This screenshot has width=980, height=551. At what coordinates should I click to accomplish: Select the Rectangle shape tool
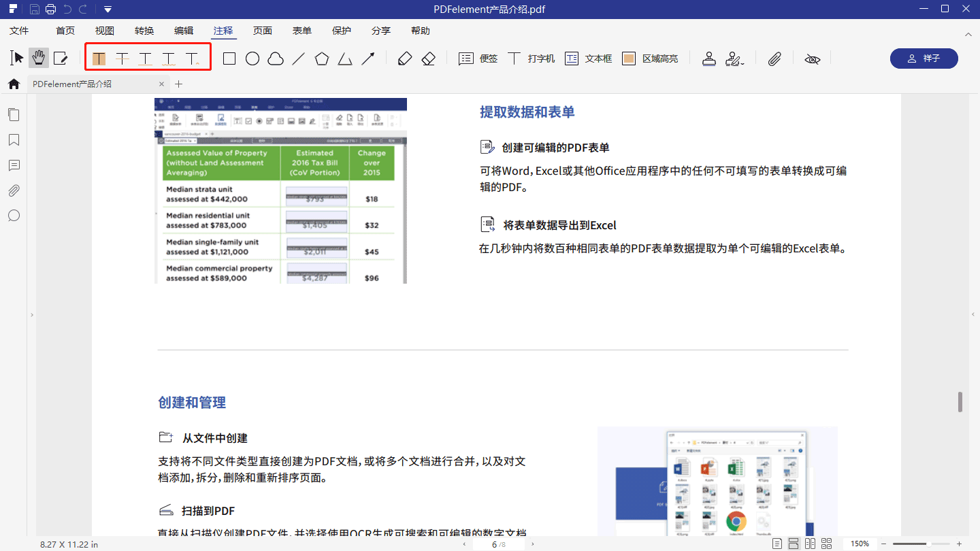click(229, 59)
